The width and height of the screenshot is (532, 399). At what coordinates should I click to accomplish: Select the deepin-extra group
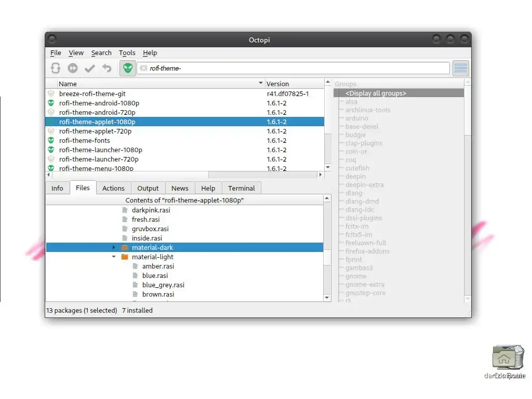click(364, 184)
